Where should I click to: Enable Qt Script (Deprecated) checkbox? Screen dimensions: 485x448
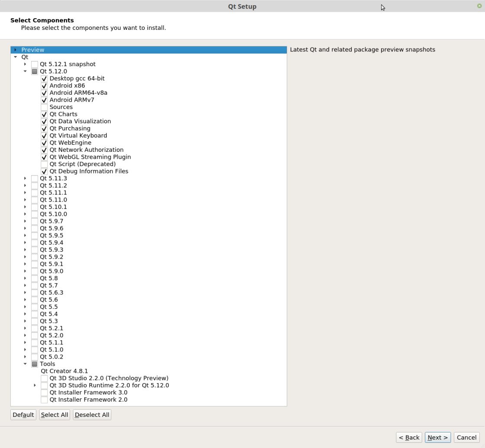[x=44, y=164]
